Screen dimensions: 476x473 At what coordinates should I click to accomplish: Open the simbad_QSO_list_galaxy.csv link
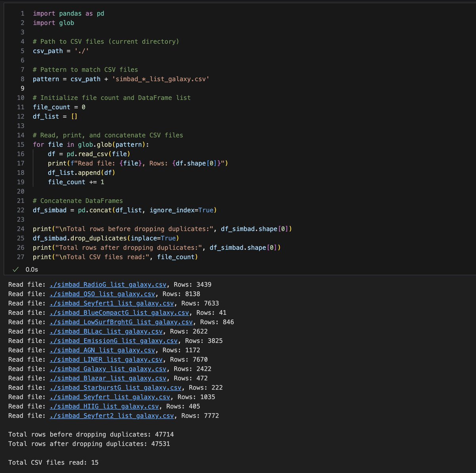(x=102, y=294)
